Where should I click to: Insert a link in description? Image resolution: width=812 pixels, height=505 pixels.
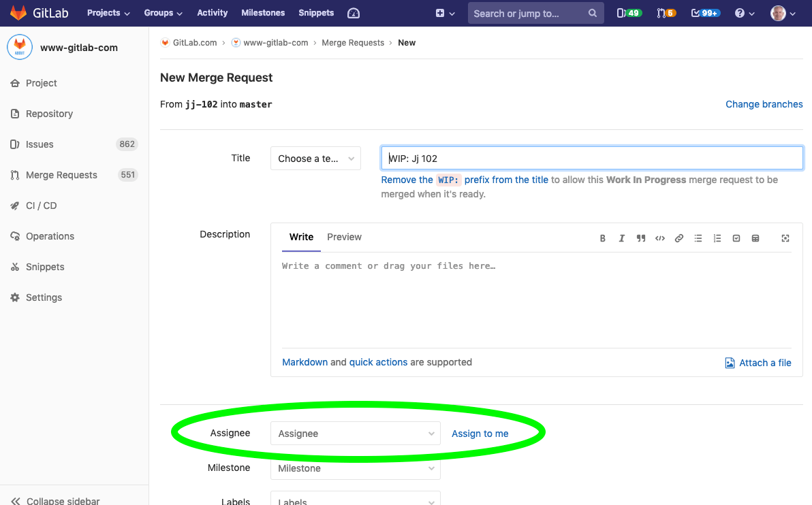click(x=679, y=238)
